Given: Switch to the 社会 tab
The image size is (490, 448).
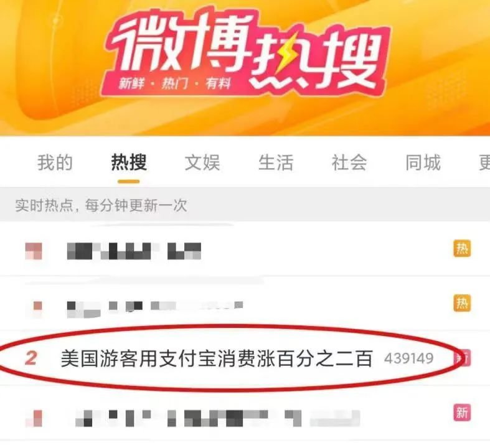Looking at the screenshot, I should pos(349,162).
